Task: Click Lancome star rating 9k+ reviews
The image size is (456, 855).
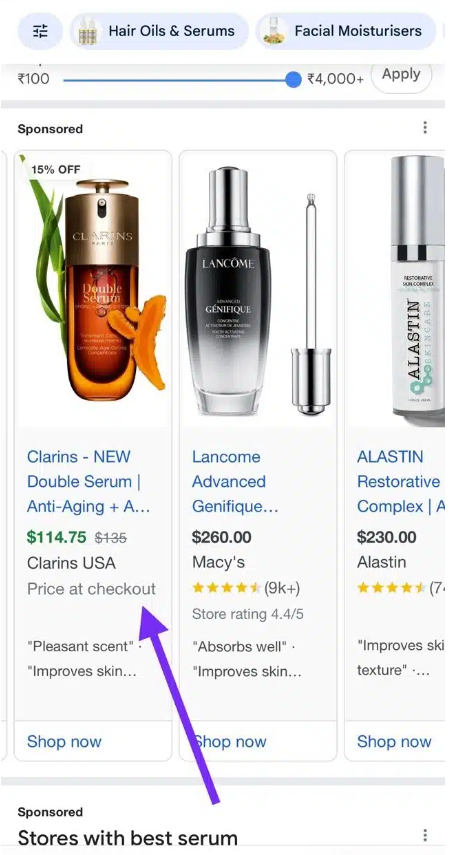Action: pos(246,588)
